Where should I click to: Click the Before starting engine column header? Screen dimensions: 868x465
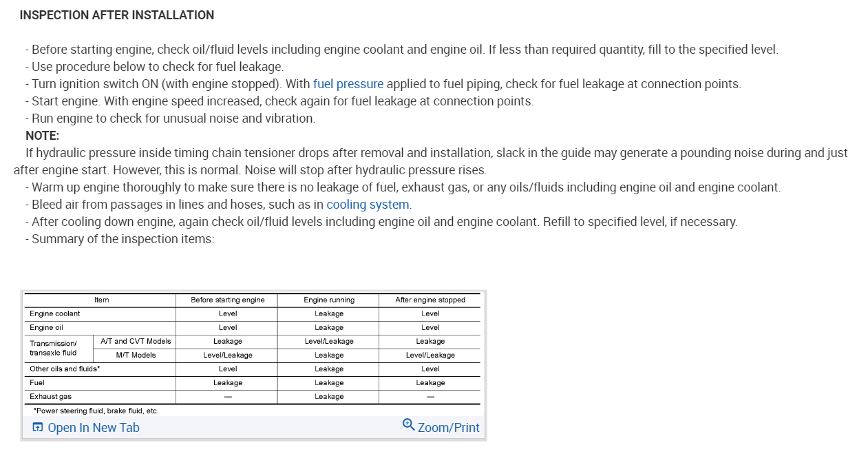(227, 300)
